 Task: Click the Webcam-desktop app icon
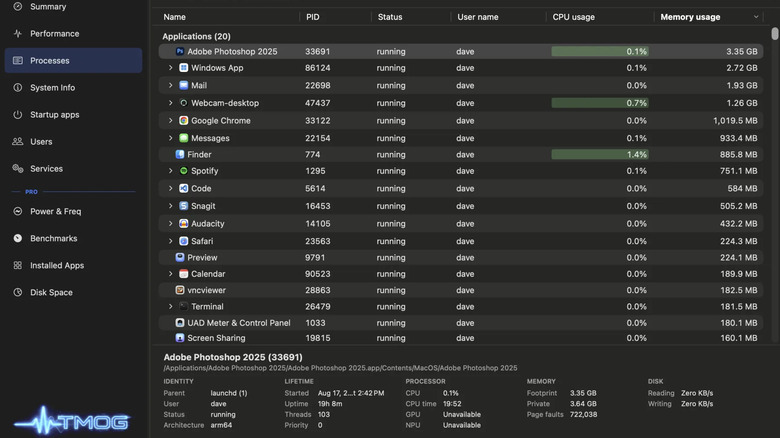[x=184, y=103]
